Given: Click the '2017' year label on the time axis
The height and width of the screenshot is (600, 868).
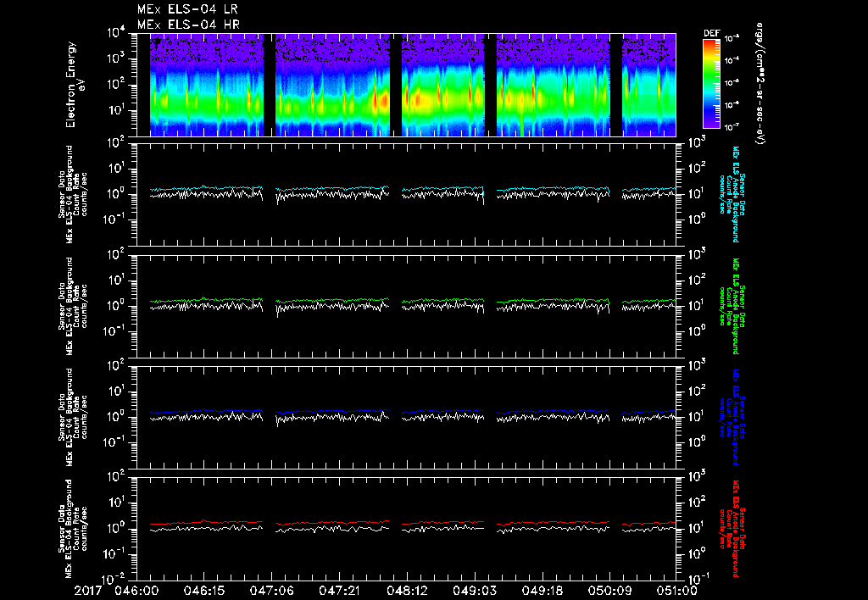Looking at the screenshot, I should (x=88, y=591).
